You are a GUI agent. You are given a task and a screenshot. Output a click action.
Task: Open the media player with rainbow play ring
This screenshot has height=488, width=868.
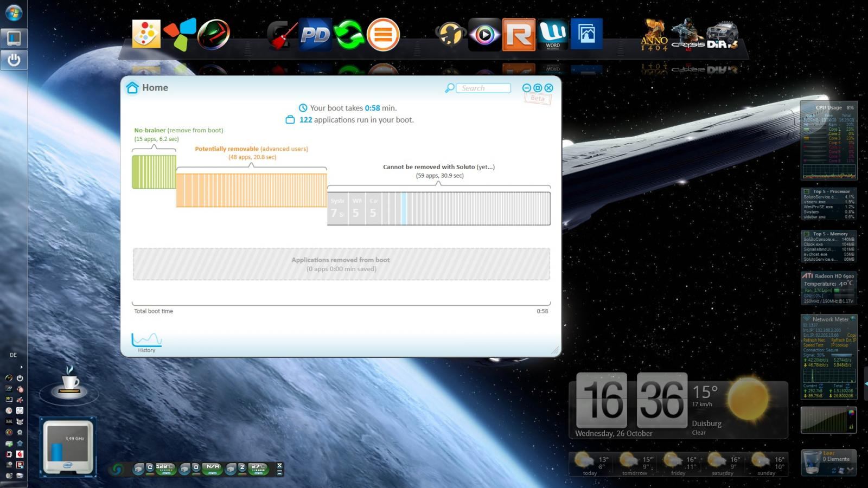click(484, 34)
